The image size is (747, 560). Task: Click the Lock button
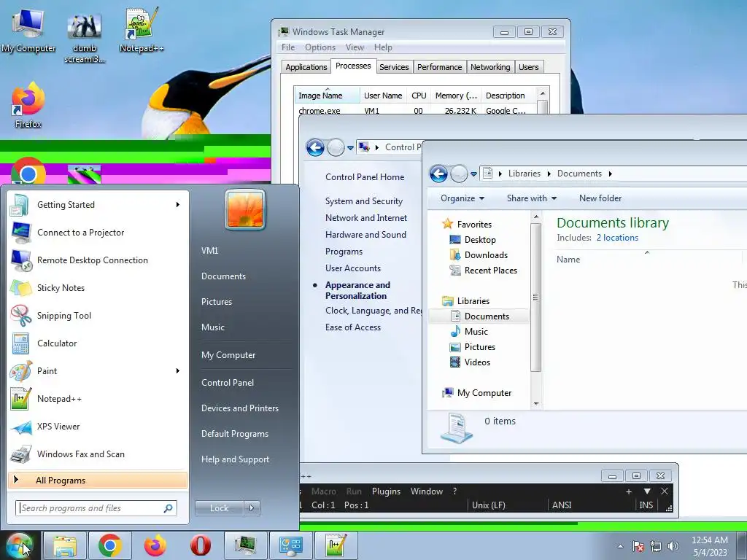pyautogui.click(x=219, y=508)
